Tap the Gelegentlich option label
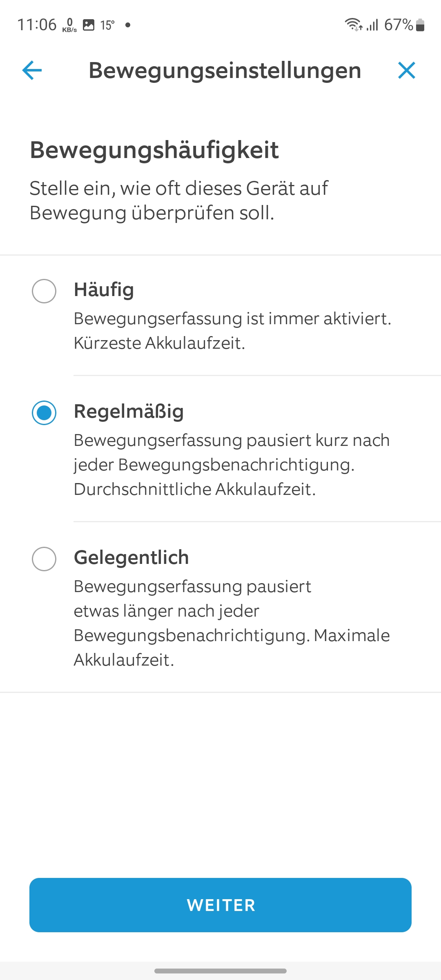The image size is (441, 980). pyautogui.click(x=131, y=557)
